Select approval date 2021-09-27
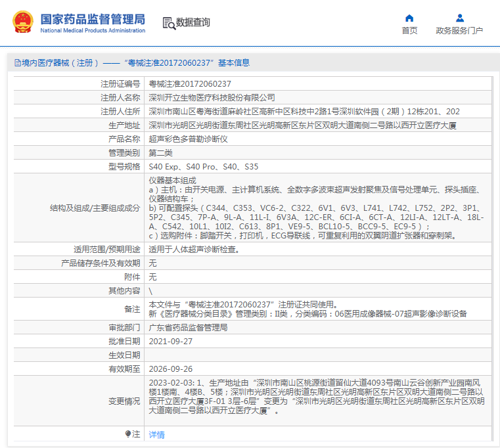This screenshot has height=448, width=500. point(171,341)
